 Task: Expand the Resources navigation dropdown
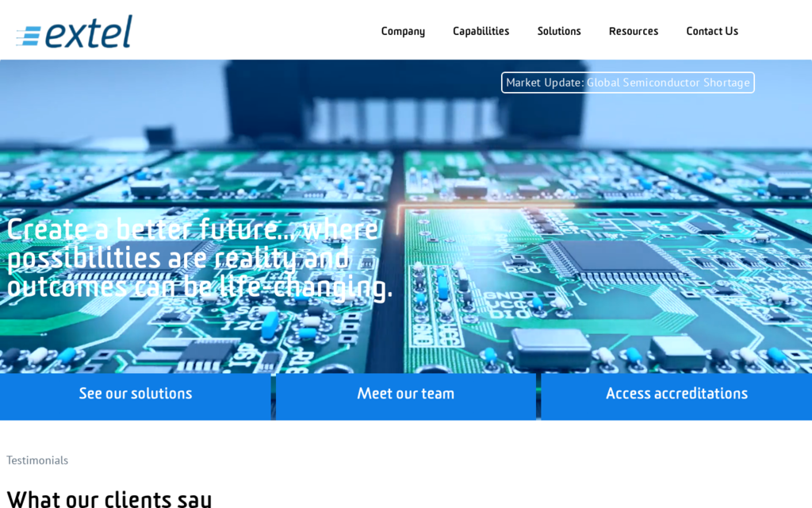point(633,31)
